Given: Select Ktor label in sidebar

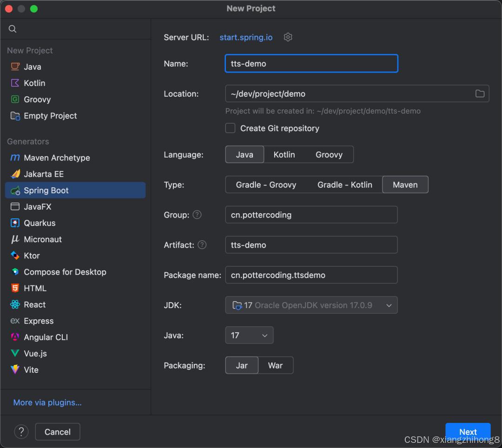Looking at the screenshot, I should [32, 255].
